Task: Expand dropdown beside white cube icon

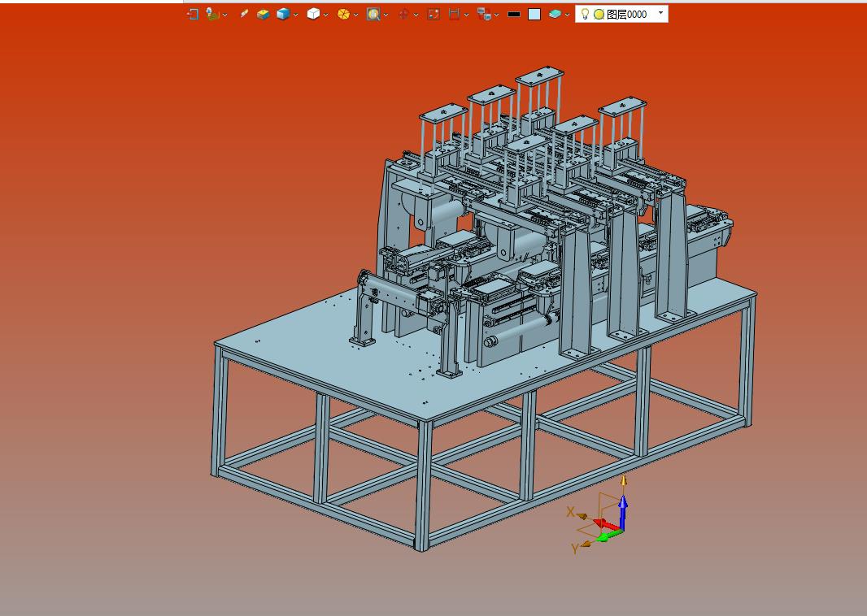Action: pos(325,15)
